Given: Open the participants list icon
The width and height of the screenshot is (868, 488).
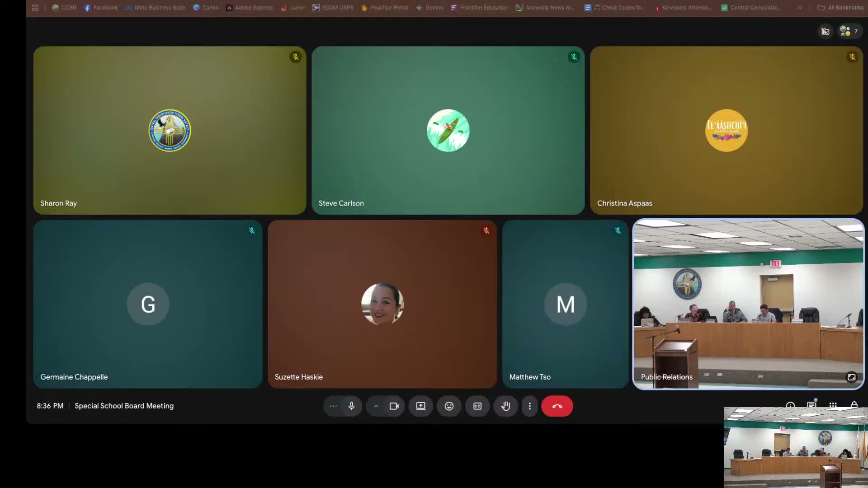Looking at the screenshot, I should pos(849,31).
